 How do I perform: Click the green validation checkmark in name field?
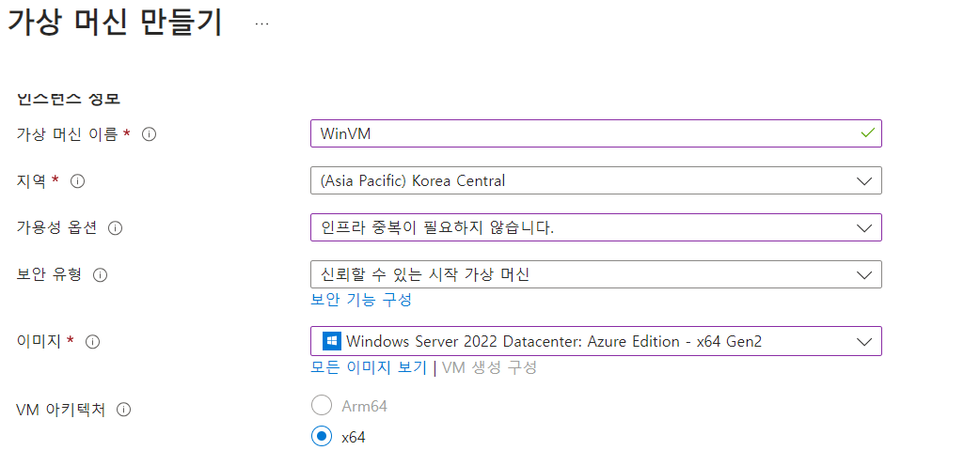[x=867, y=133]
